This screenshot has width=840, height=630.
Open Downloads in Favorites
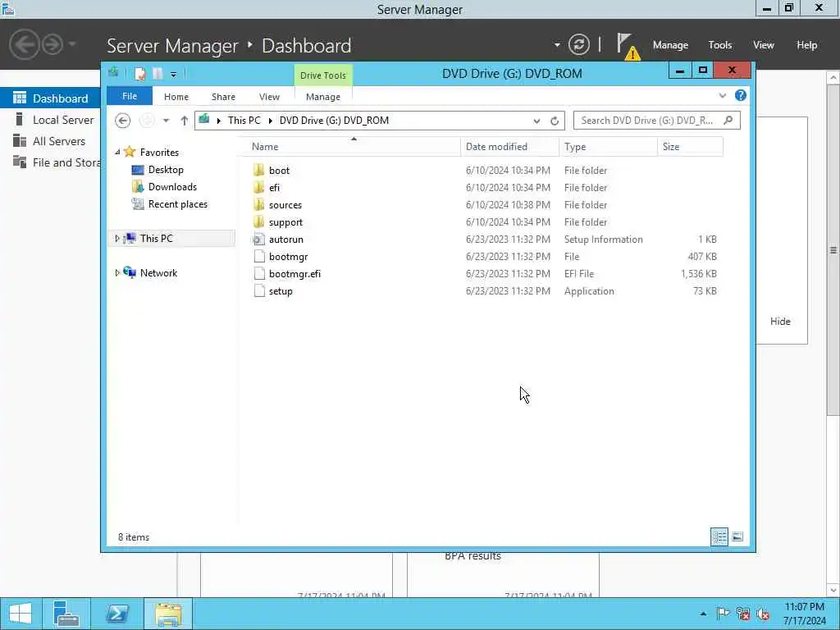[x=172, y=187]
